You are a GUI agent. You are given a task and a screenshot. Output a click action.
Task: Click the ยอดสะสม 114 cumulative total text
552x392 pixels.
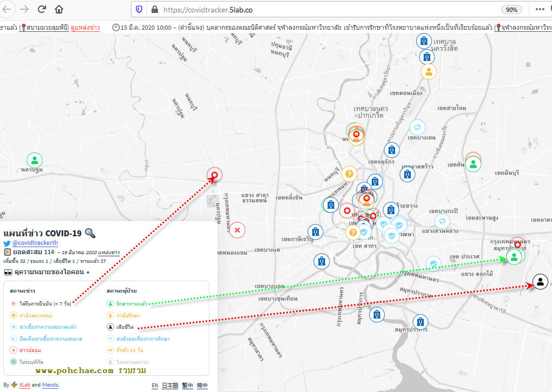click(34, 252)
